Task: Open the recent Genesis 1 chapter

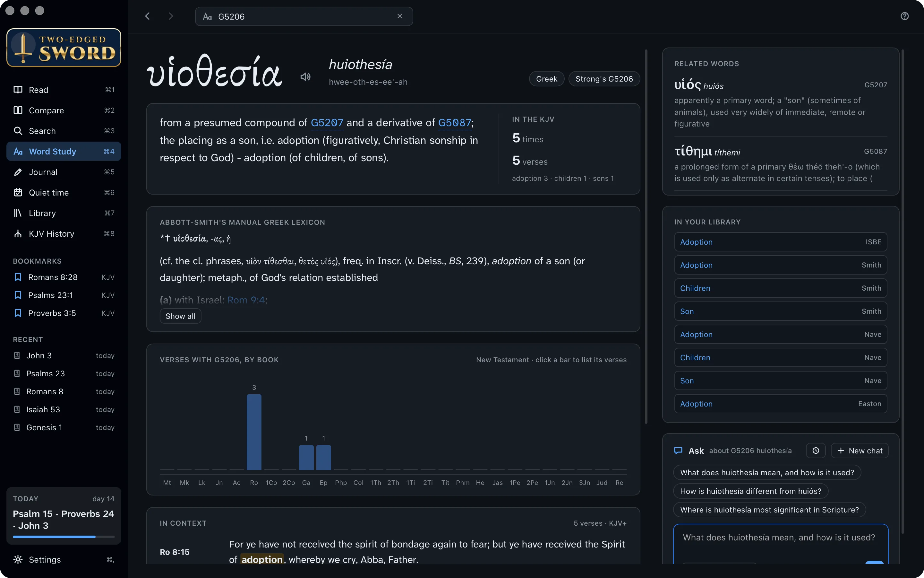Action: pos(64,427)
